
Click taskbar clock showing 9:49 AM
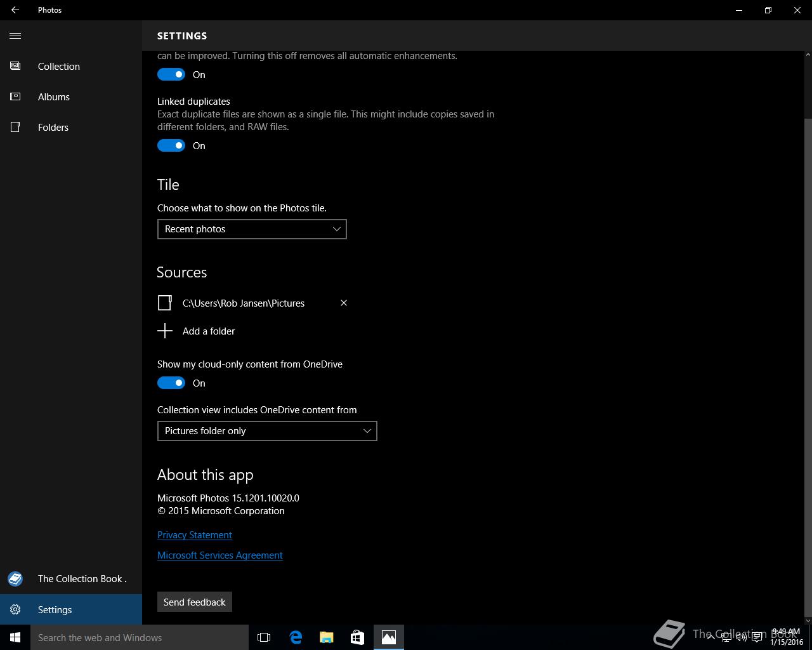point(787,637)
